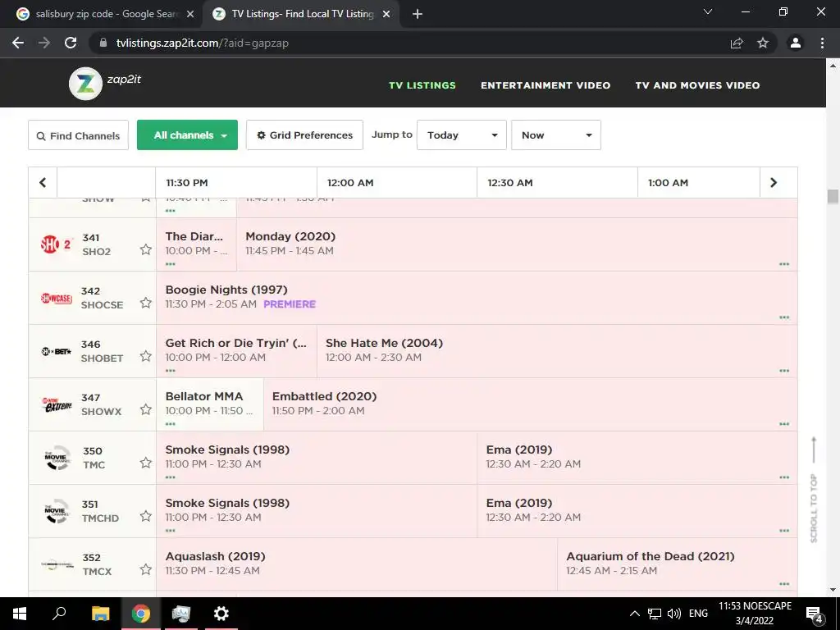Open a new browser tab
Screen dimensions: 840x630
point(418,15)
